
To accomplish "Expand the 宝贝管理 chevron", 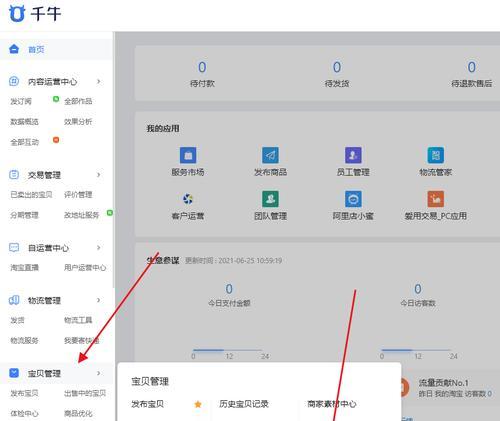I will pyautogui.click(x=98, y=373).
